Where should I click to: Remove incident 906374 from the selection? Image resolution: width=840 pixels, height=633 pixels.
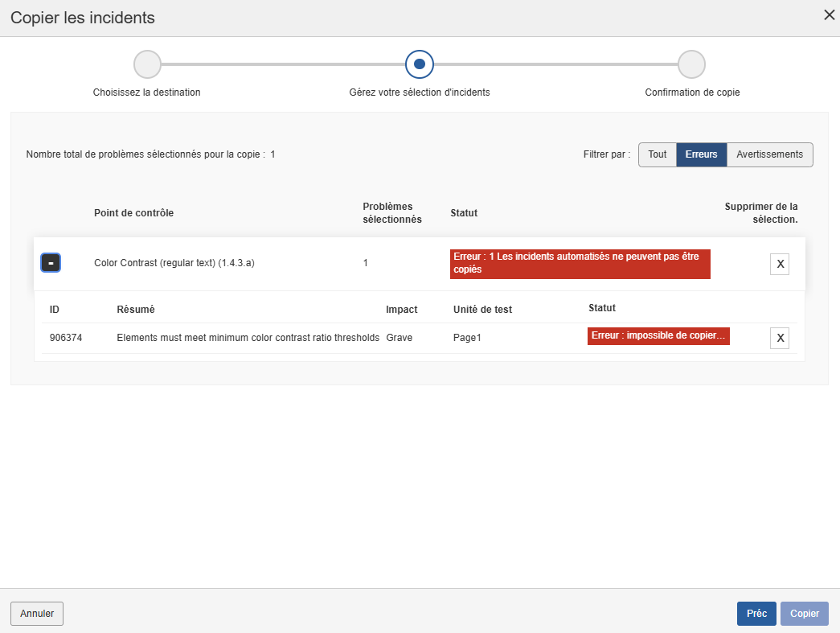[780, 338]
